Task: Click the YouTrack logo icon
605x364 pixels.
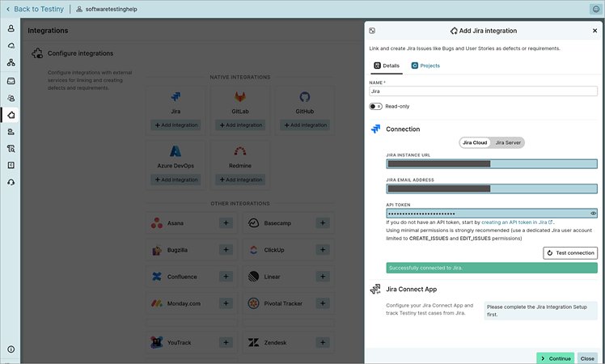Action: pos(157,342)
